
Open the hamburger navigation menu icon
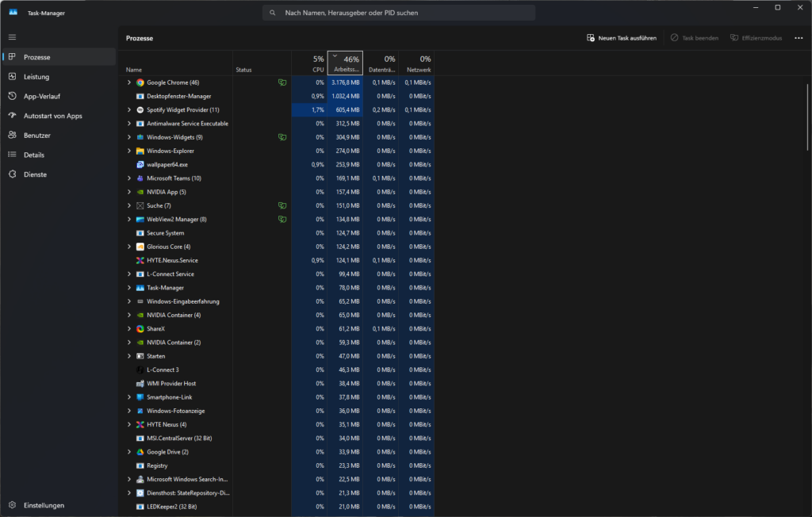point(13,37)
